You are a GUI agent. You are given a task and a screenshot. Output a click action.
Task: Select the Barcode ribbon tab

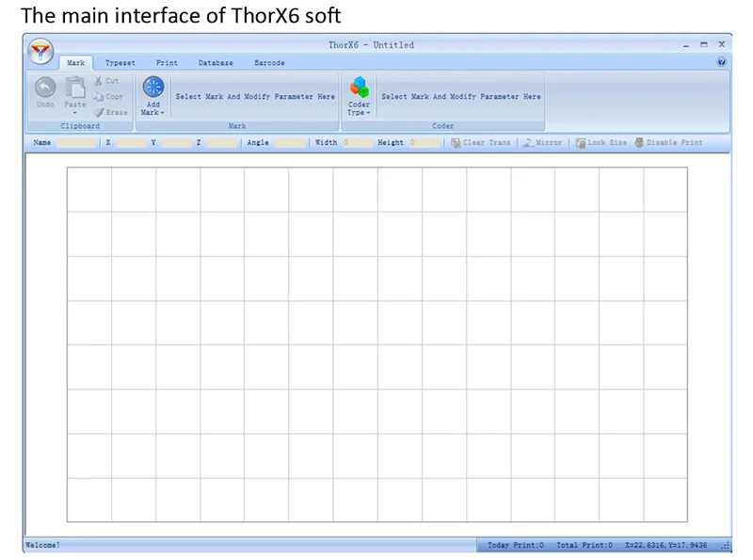269,63
